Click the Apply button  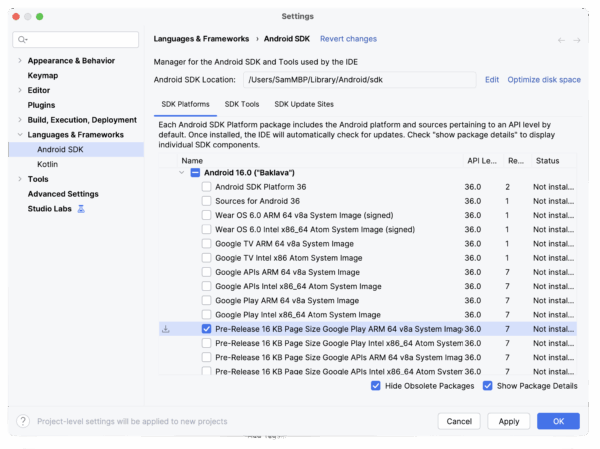click(x=508, y=421)
